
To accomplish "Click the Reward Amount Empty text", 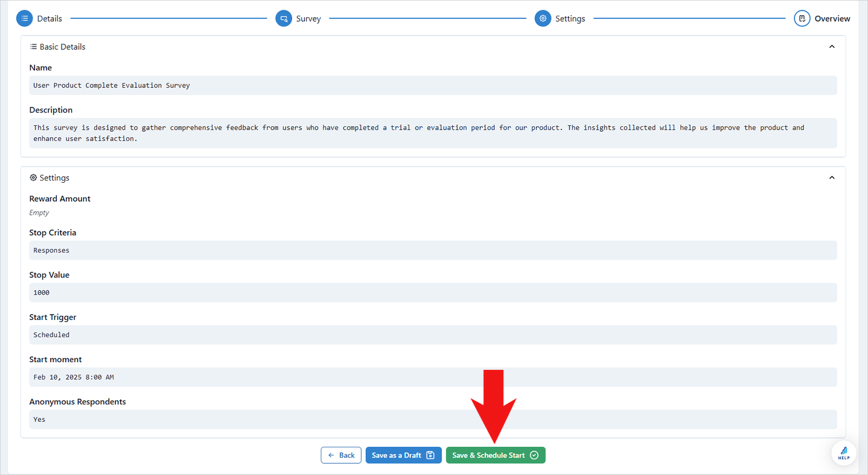I will tap(39, 213).
